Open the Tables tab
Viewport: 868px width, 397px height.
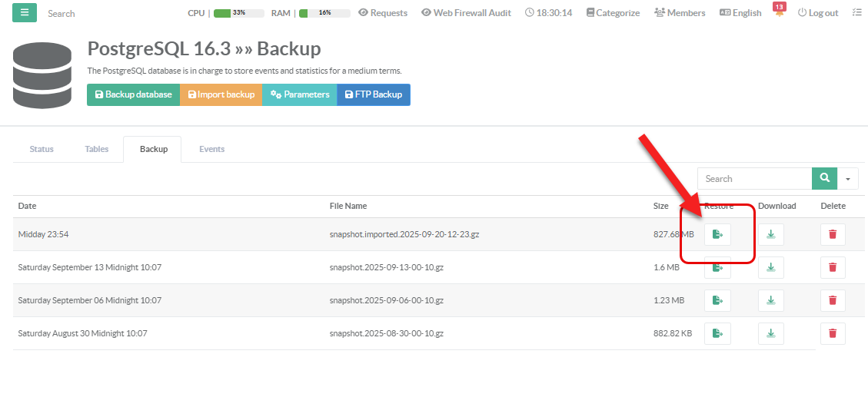click(x=97, y=149)
